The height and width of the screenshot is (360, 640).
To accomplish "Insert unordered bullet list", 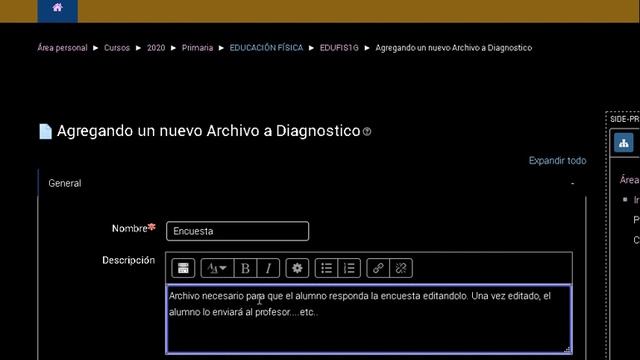I will click(x=327, y=268).
